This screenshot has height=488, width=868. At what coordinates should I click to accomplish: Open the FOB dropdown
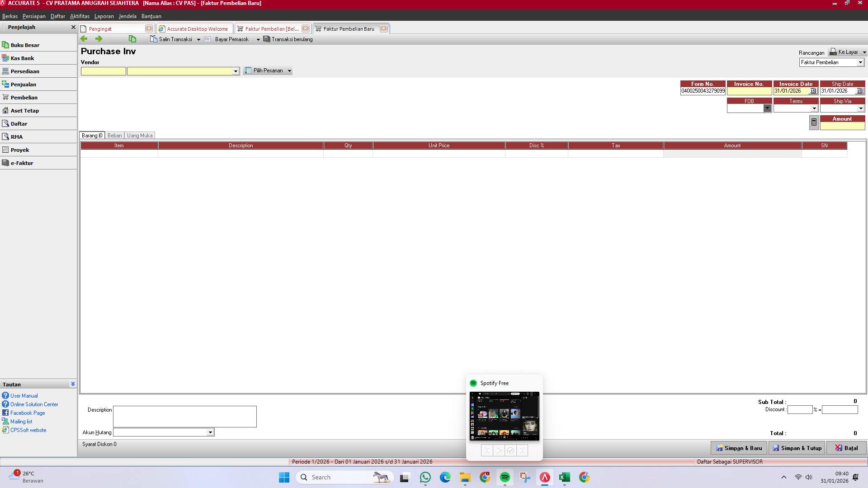(x=768, y=108)
